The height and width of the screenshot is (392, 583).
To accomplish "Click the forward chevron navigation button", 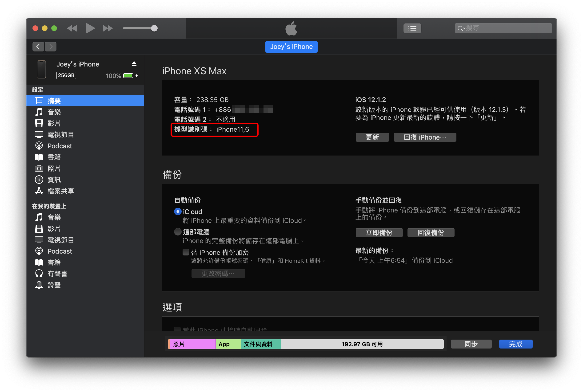I will (x=51, y=47).
